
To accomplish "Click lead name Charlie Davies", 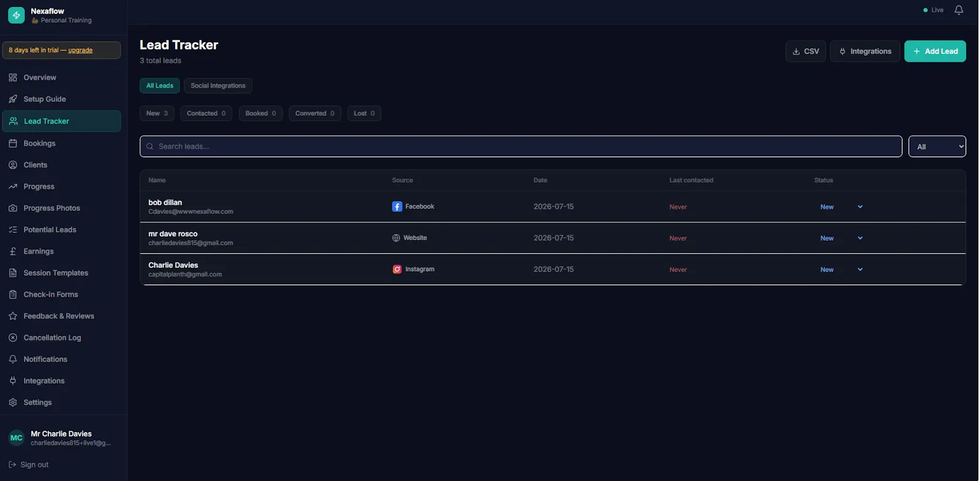I will pyautogui.click(x=173, y=265).
